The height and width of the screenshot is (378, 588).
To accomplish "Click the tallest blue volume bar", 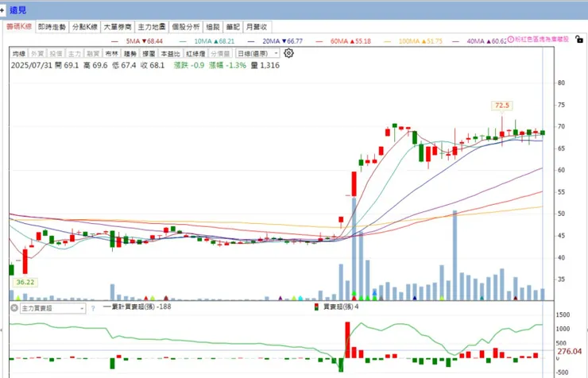I will point(354,249).
